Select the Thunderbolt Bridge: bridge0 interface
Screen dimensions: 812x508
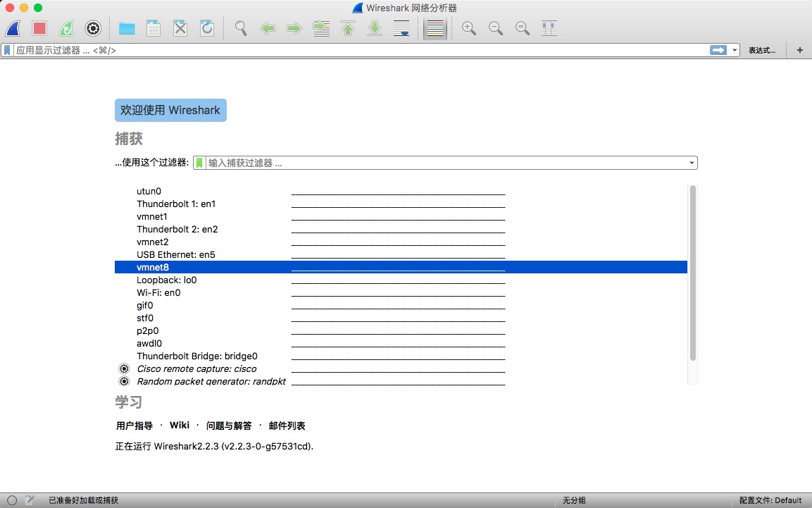pos(401,357)
